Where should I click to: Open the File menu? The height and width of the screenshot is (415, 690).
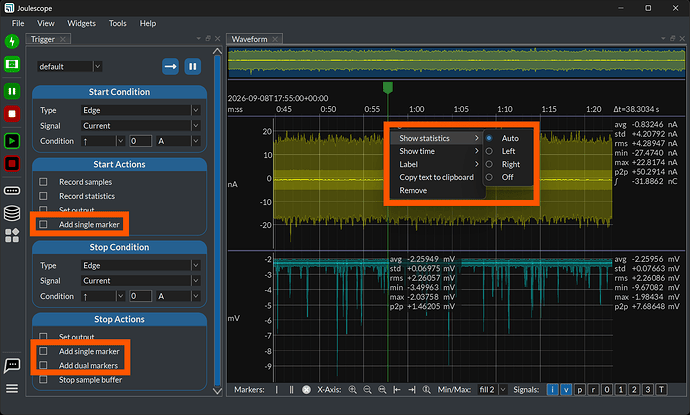point(18,23)
